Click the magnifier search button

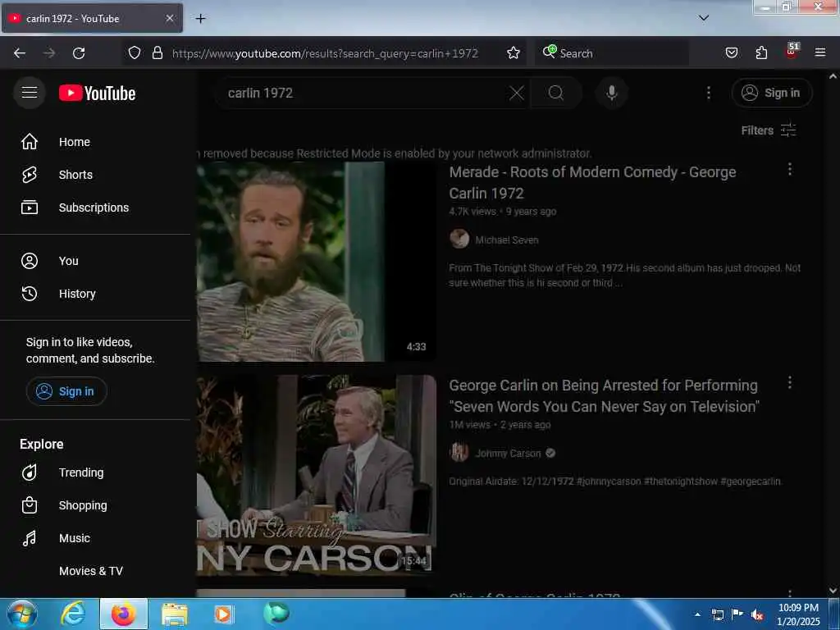pyautogui.click(x=556, y=94)
